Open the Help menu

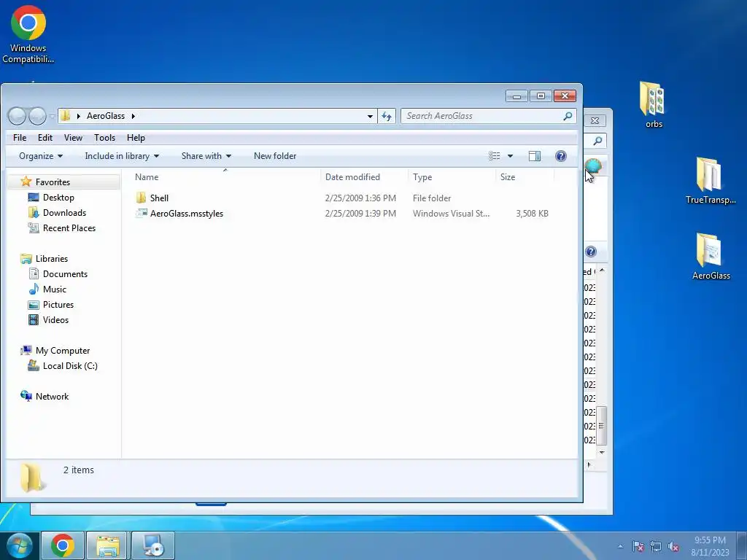tap(136, 138)
